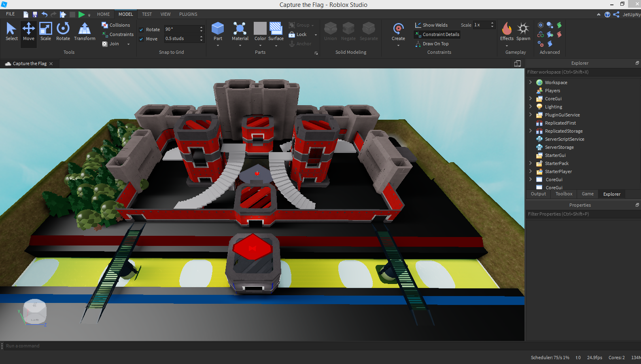Toggle the Move snap checkbox

tap(141, 39)
